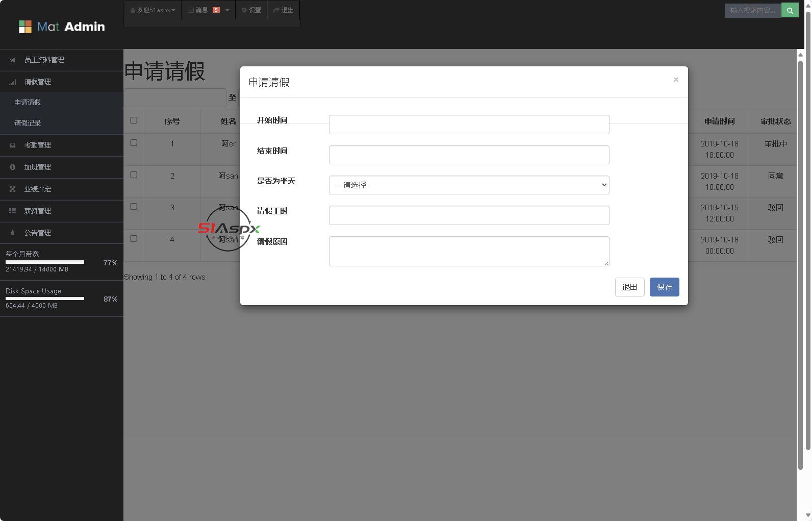Check the checkbox for row 4
The width and height of the screenshot is (812, 521).
(134, 239)
